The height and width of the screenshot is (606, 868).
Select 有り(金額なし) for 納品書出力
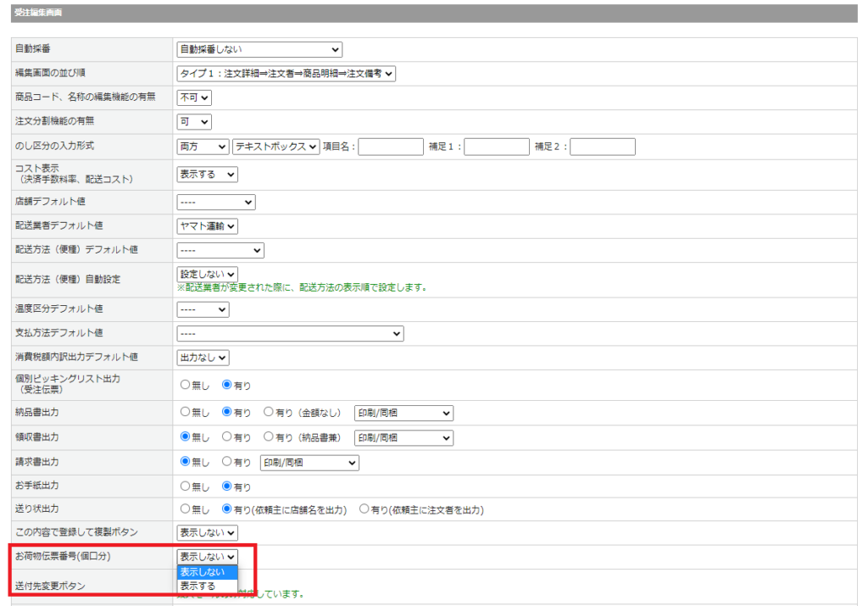click(269, 412)
